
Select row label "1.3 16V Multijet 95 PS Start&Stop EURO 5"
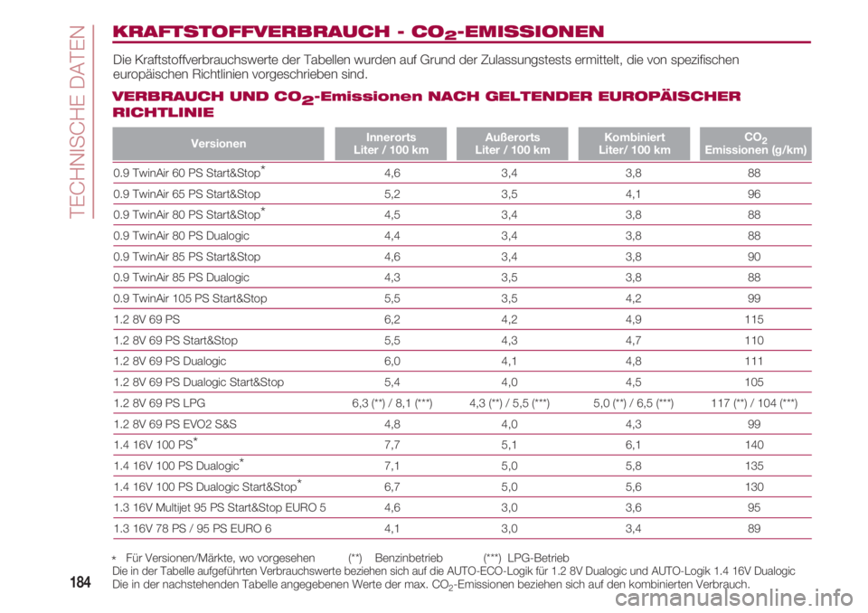[220, 508]
